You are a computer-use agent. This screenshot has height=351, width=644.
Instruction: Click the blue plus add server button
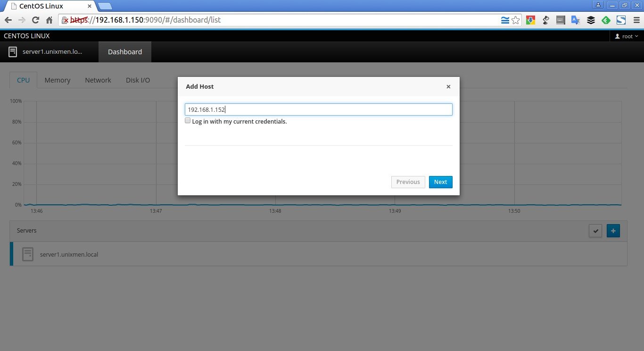(x=613, y=231)
